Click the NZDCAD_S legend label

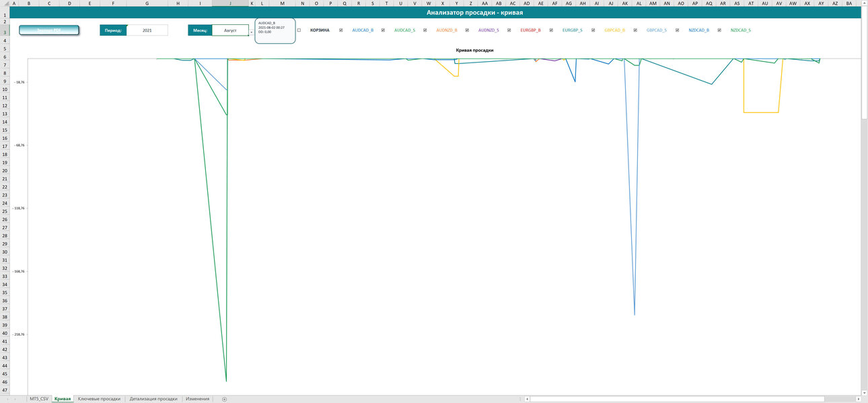741,30
